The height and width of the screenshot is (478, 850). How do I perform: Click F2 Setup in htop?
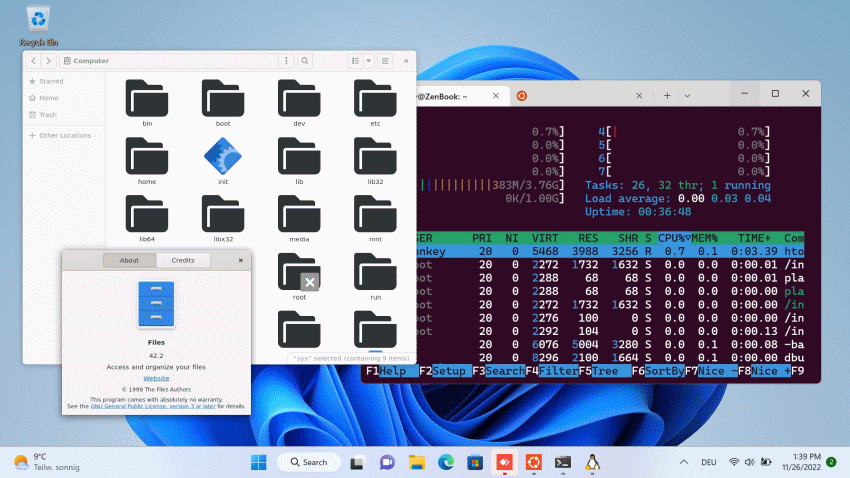[445, 371]
